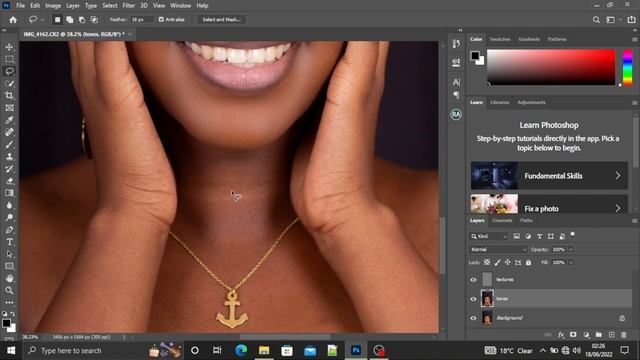
Task: Click the Windows Start button
Action: 11,351
